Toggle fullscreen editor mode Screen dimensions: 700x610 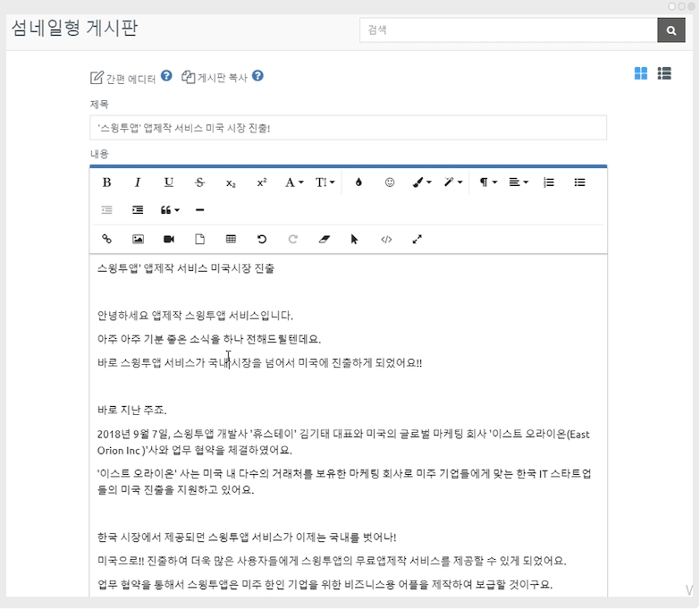click(417, 240)
